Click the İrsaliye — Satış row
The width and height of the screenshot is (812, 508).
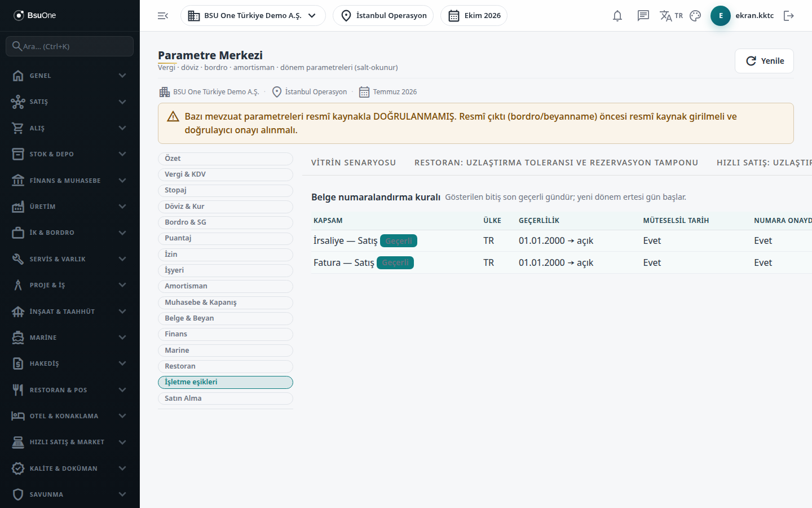pos(562,241)
